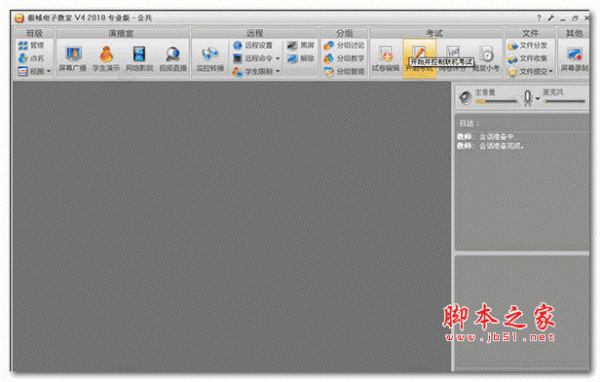Open 文件收集 file collection
This screenshot has width=600, height=382.
point(528,59)
